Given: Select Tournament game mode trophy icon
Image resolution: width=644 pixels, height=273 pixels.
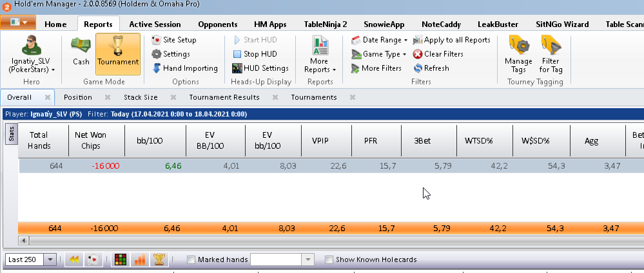Looking at the screenshot, I should 118,54.
